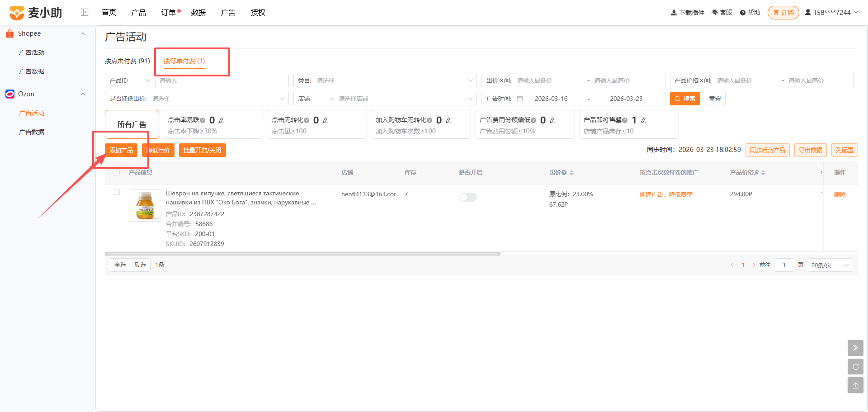Viewport: 868px width, 412px height.
Task: Open Shopee 广告数据 in sidebar
Action: click(32, 71)
